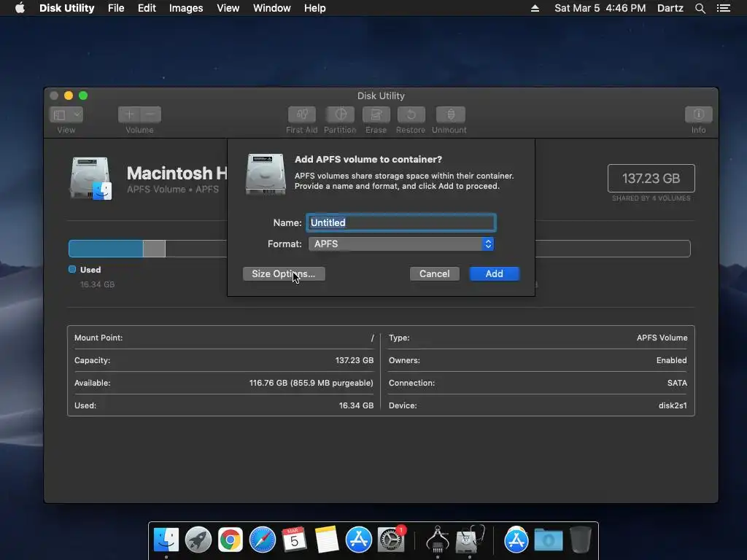Open Calendar in the Dock
747x560 pixels.
294,540
